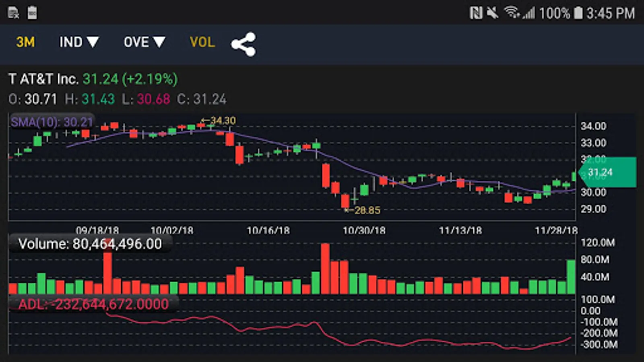Viewport: 644px width, 362px height.
Task: Tap the -100.0M ADL axis label
Action: 599,322
